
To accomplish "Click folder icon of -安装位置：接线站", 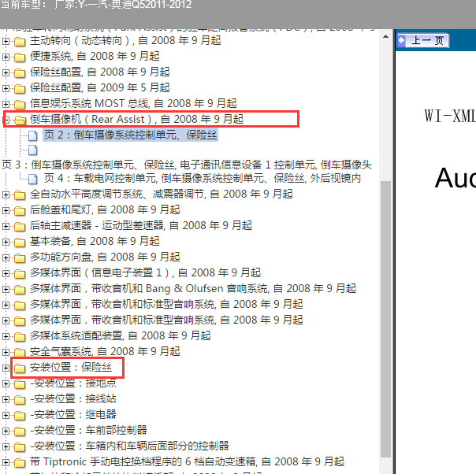I will tap(20, 400).
